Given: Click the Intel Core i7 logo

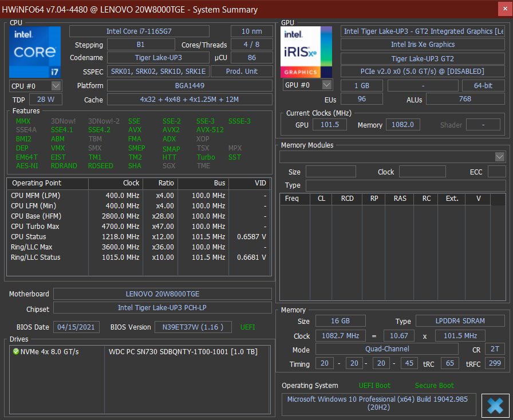Looking at the screenshot, I should coord(35,51).
